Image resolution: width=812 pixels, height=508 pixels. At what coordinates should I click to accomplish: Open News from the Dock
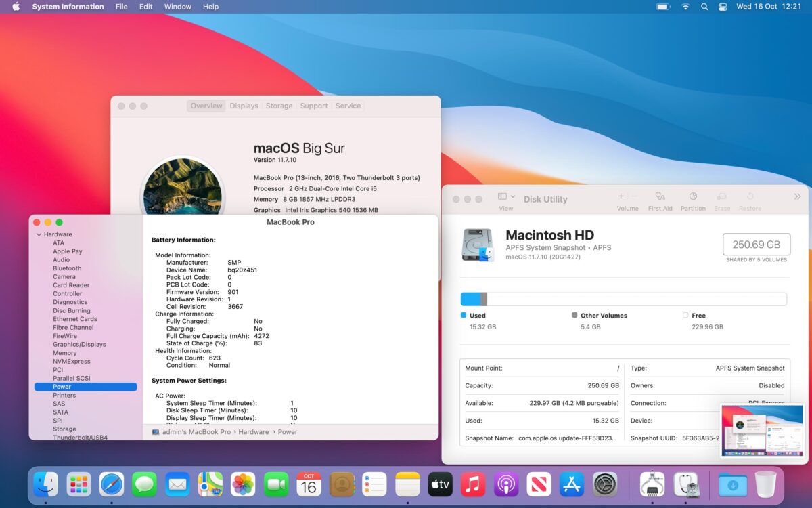(x=539, y=484)
